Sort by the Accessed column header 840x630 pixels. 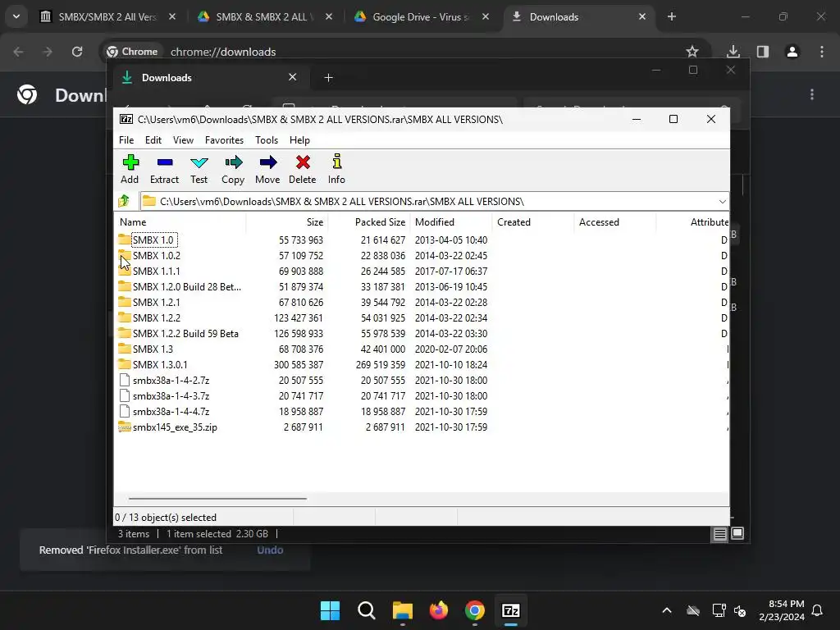pos(615,221)
